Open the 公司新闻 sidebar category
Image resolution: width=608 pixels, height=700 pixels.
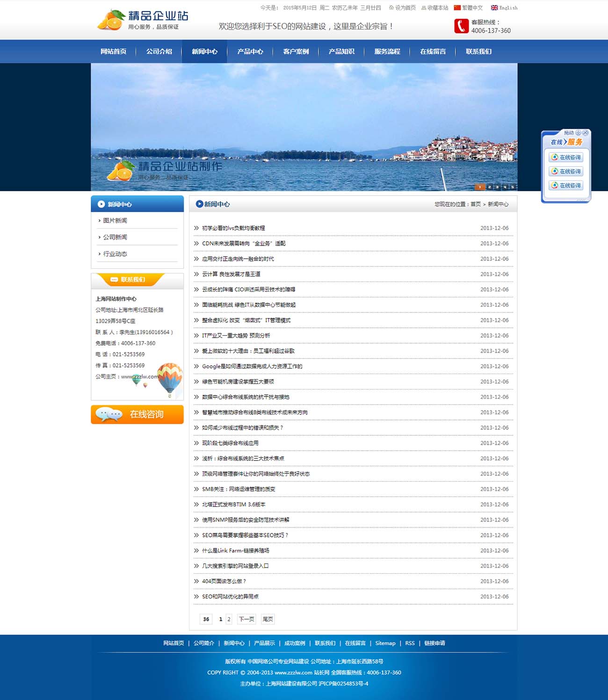pyautogui.click(x=115, y=237)
